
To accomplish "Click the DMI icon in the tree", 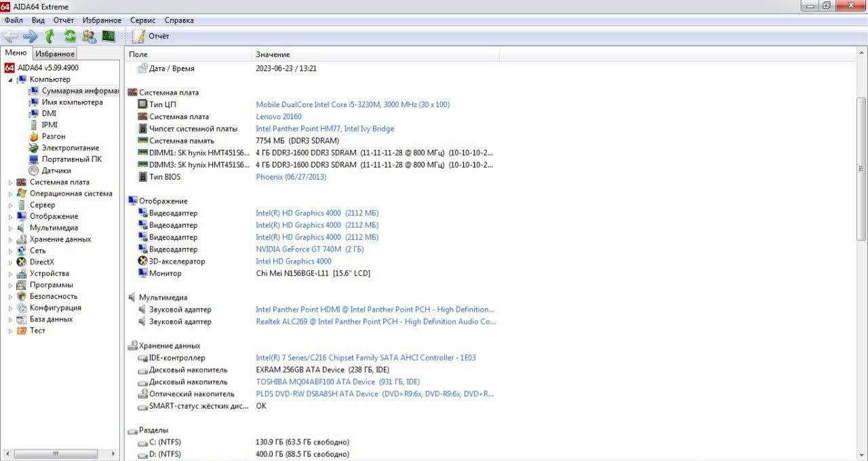I will pyautogui.click(x=34, y=114).
